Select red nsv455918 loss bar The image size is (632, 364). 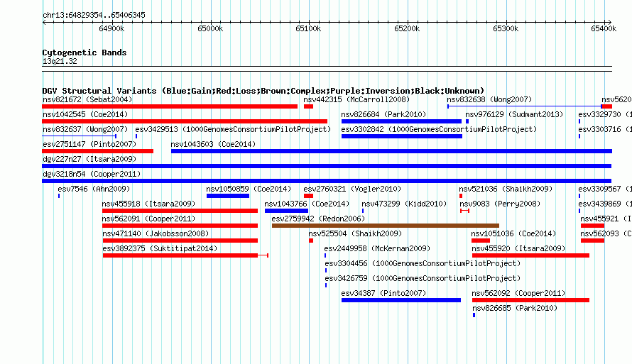click(180, 211)
